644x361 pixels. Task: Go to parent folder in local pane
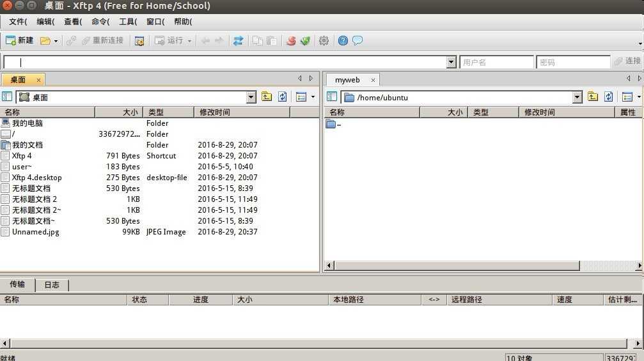(x=267, y=97)
